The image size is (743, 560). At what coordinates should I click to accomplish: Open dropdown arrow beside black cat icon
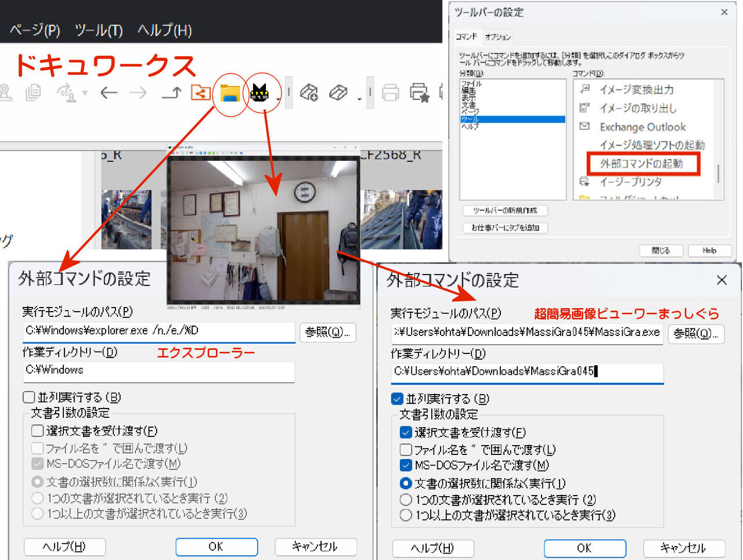coord(278,99)
